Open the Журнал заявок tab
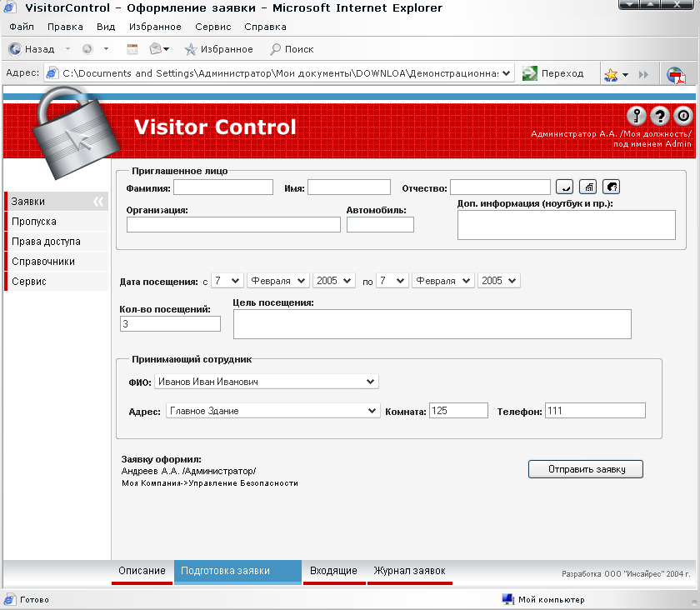The image size is (700, 610). pyautogui.click(x=409, y=571)
